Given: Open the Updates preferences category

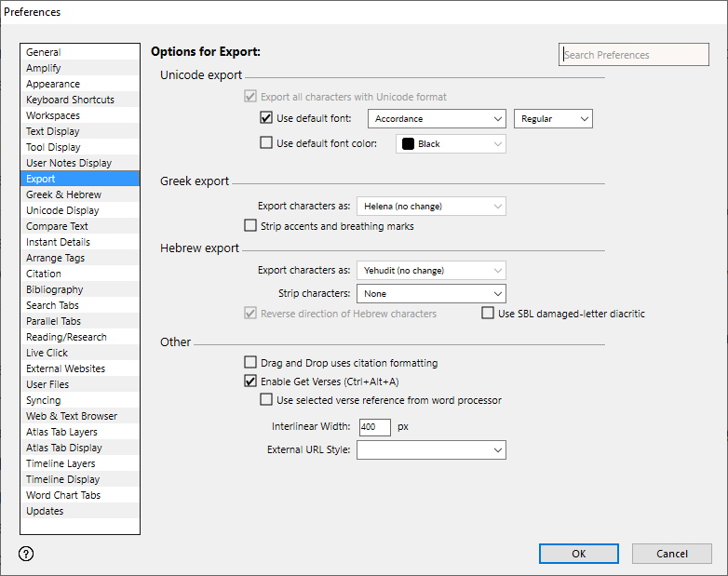Looking at the screenshot, I should [x=45, y=511].
